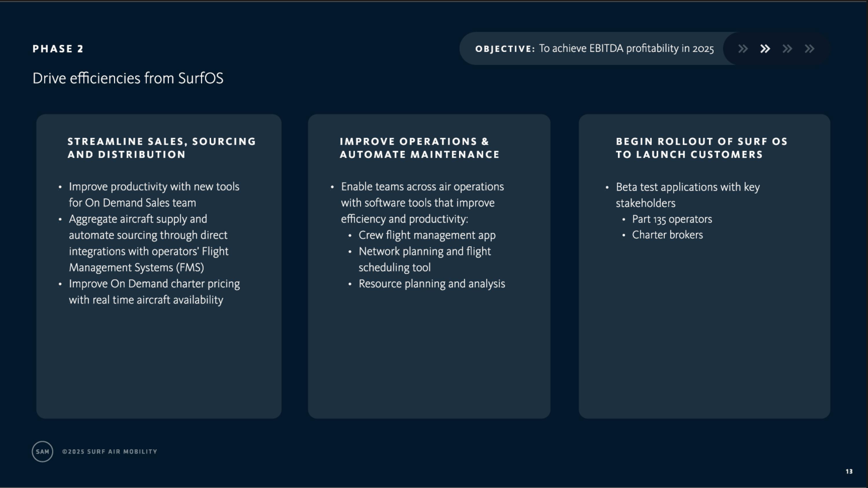The image size is (868, 488).
Task: Select the 'Drive efficiencies from SurfOS' title
Action: click(128, 78)
